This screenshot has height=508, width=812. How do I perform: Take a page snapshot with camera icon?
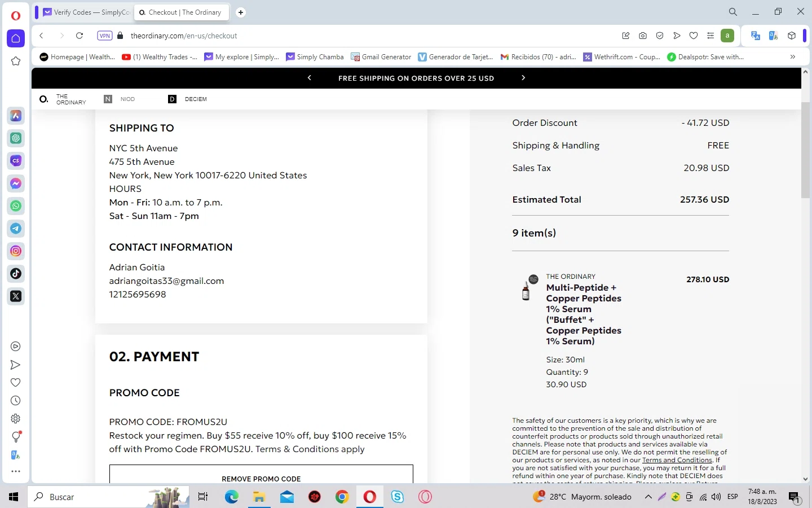click(643, 36)
